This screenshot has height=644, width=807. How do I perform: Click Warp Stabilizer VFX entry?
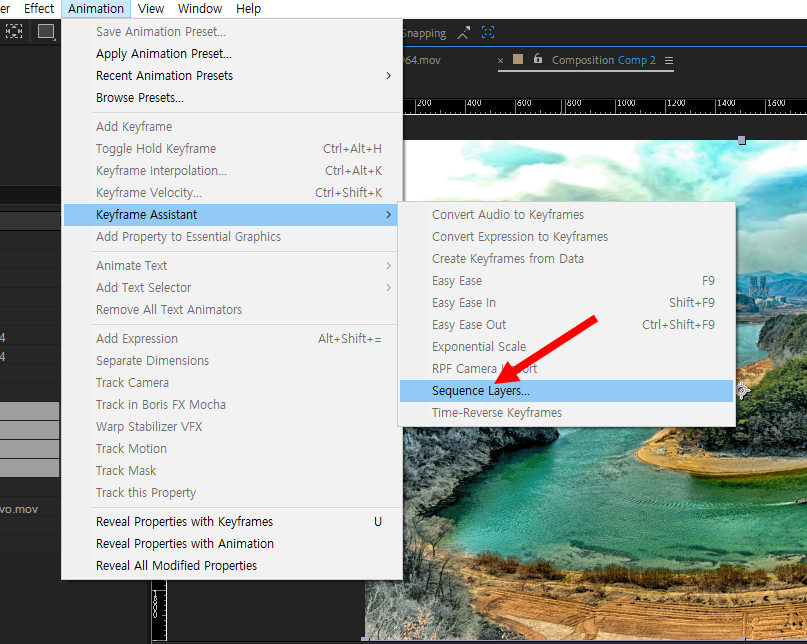[x=232, y=427]
